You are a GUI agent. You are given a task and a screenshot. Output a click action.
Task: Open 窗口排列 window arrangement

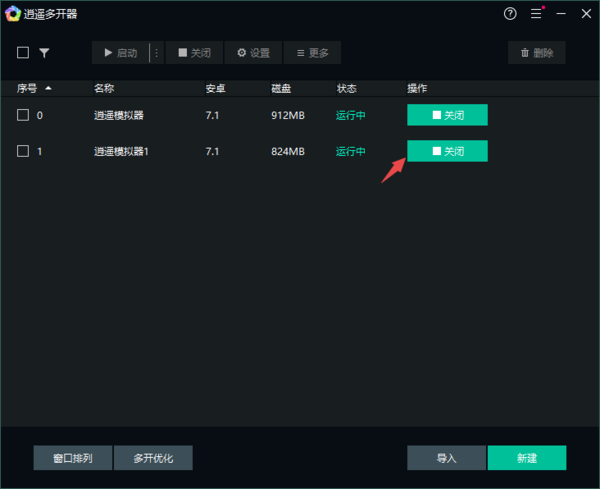72,458
